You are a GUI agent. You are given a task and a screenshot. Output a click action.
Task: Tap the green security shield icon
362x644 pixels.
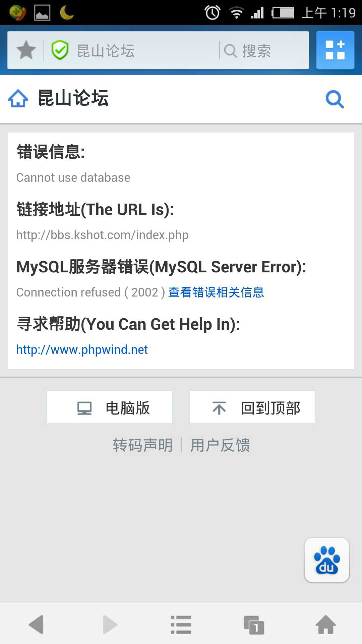tap(60, 50)
